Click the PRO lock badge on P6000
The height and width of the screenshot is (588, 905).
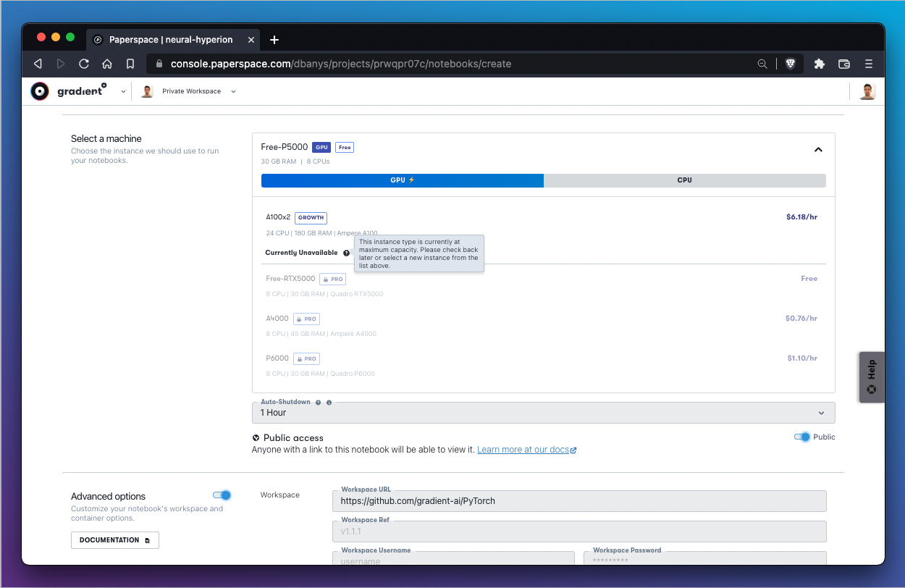click(306, 358)
